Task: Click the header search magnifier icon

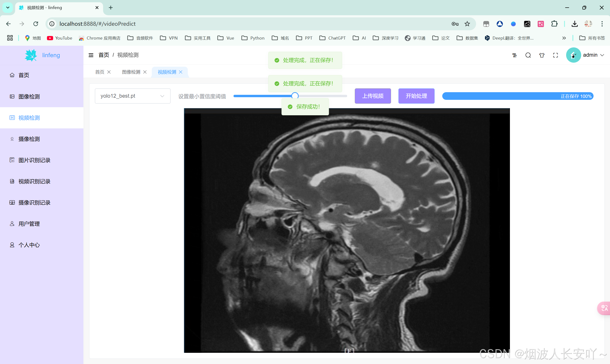Action: [528, 55]
